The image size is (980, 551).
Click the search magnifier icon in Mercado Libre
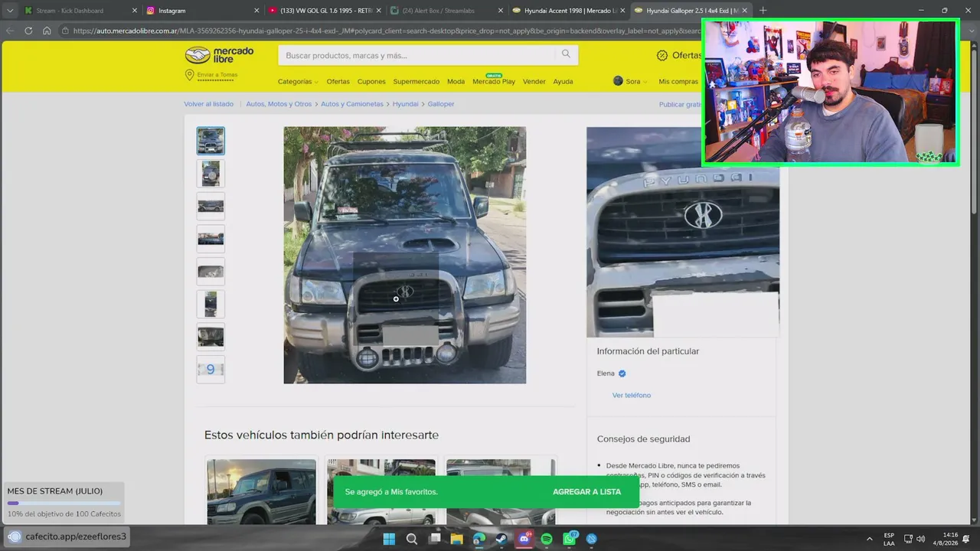(566, 54)
